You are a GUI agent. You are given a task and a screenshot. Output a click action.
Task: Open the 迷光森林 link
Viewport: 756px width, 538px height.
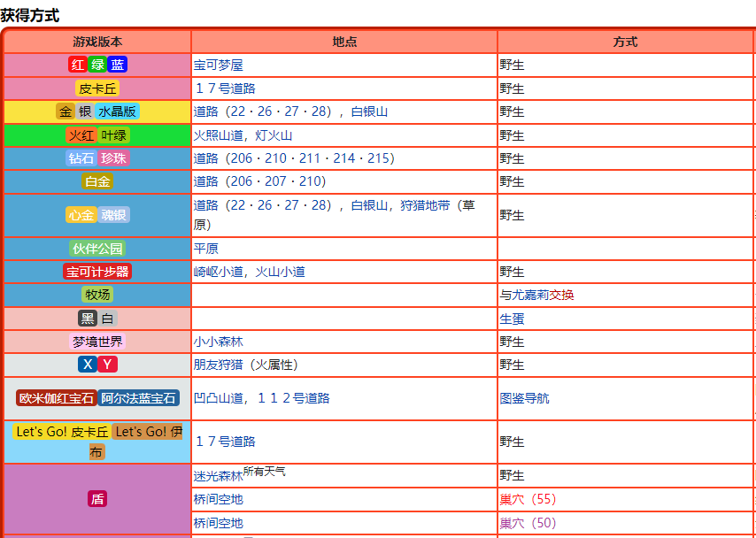219,476
